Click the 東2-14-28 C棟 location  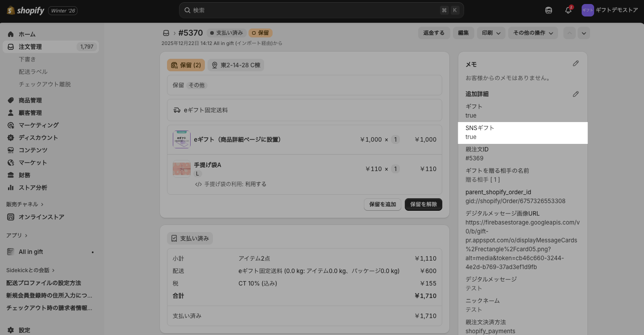click(x=236, y=65)
